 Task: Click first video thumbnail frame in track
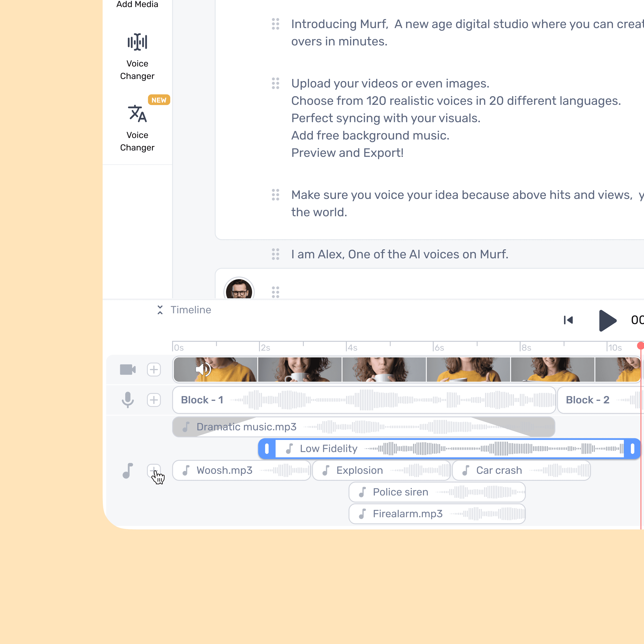pyautogui.click(x=216, y=369)
